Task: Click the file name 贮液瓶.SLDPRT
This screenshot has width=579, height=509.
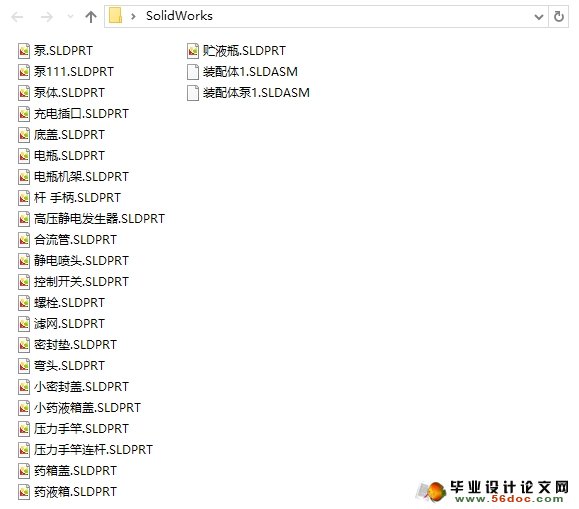Action: click(244, 51)
